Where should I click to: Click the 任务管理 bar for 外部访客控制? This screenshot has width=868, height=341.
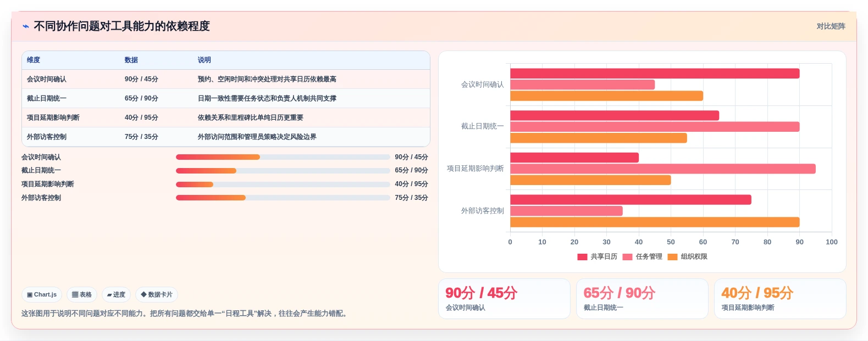(567, 211)
